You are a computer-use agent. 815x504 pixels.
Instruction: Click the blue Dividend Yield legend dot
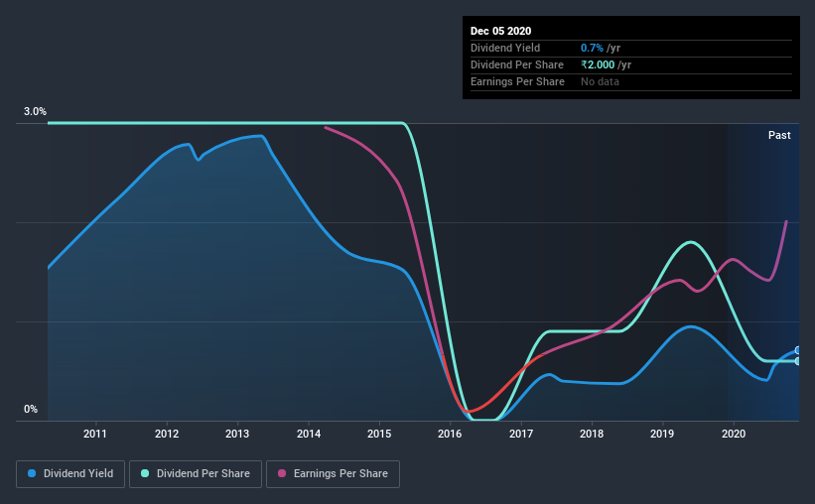click(x=32, y=473)
